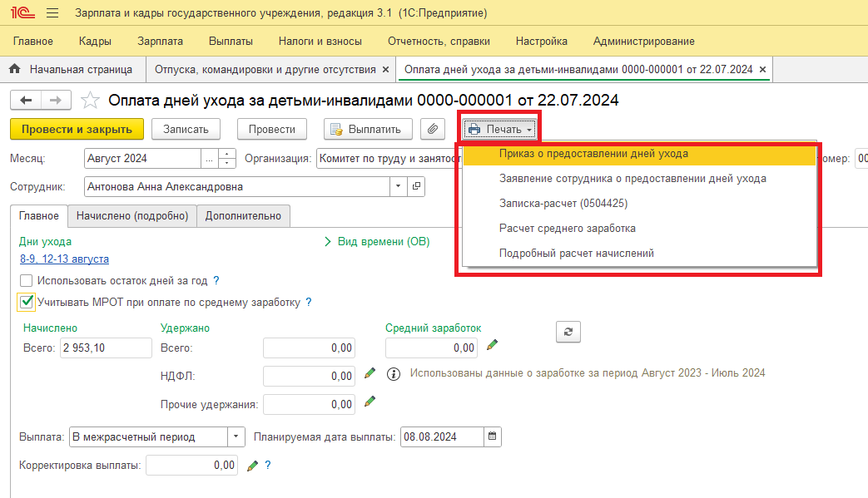Click the НДФЛ amount field
This screenshot has width=868, height=498.
(x=309, y=376)
